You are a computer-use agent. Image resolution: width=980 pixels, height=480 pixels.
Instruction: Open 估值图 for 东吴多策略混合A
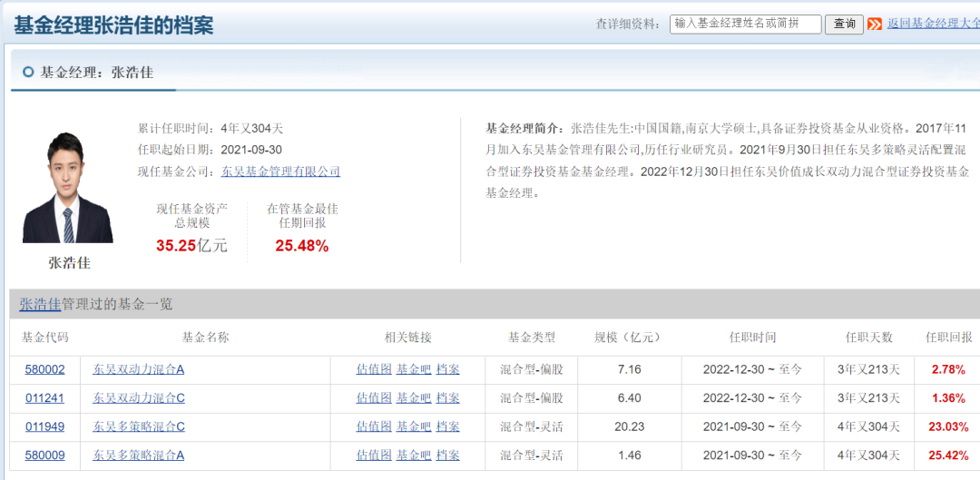click(374, 456)
